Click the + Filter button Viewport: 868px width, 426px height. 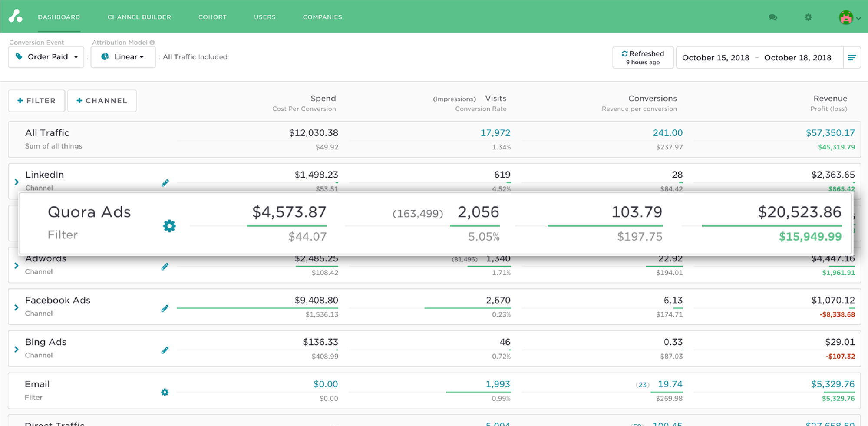click(36, 101)
